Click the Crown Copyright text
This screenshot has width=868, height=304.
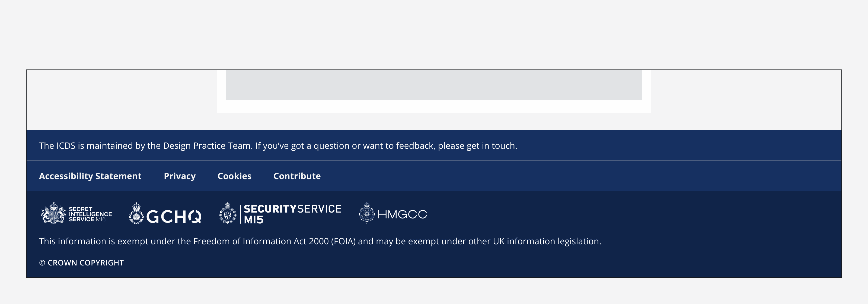coord(82,263)
